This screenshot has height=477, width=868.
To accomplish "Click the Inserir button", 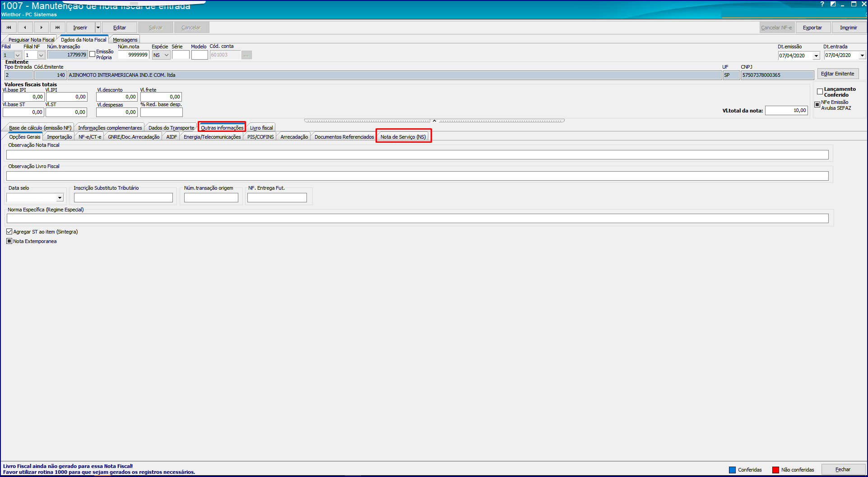I will click(80, 28).
